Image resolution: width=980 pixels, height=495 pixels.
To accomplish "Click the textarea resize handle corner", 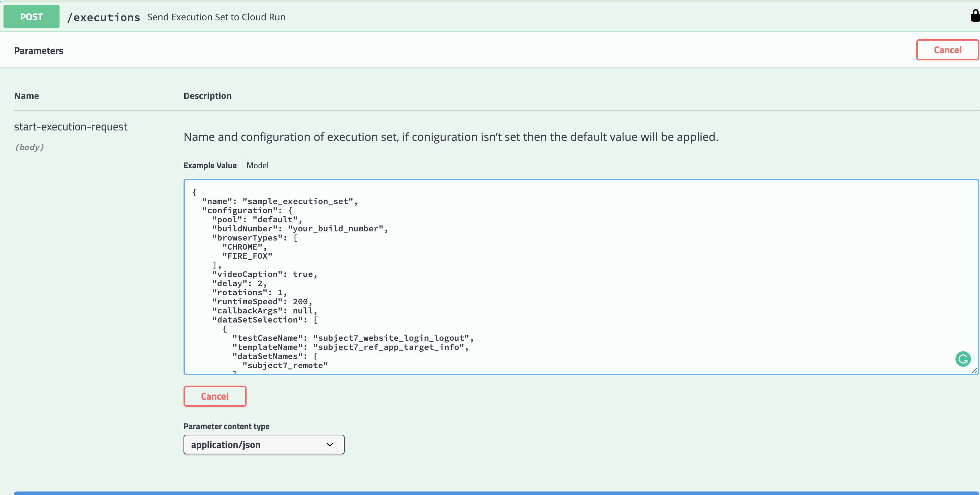I will tap(974, 371).
